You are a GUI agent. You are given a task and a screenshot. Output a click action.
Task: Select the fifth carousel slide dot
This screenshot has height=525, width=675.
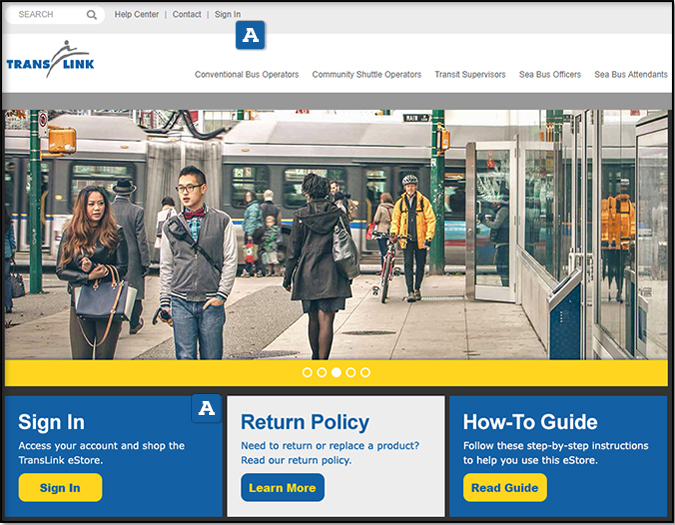coord(365,372)
